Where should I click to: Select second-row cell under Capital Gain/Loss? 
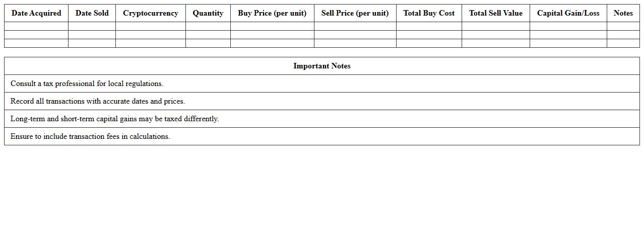coord(568,35)
